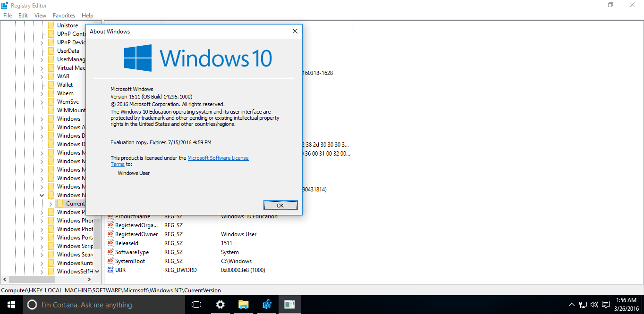
Task: Close the About Windows dialog
Action: coord(295,31)
